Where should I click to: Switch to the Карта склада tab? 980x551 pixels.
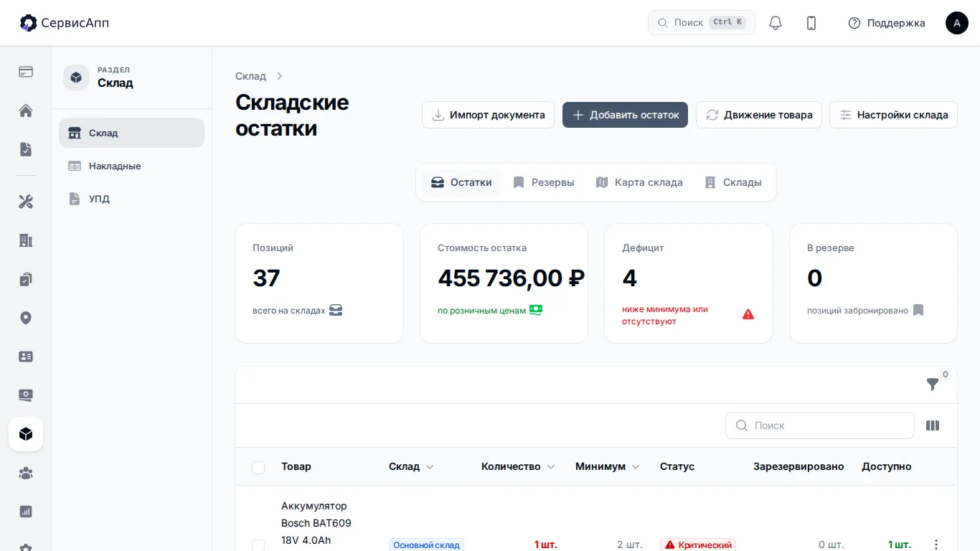coord(639,182)
